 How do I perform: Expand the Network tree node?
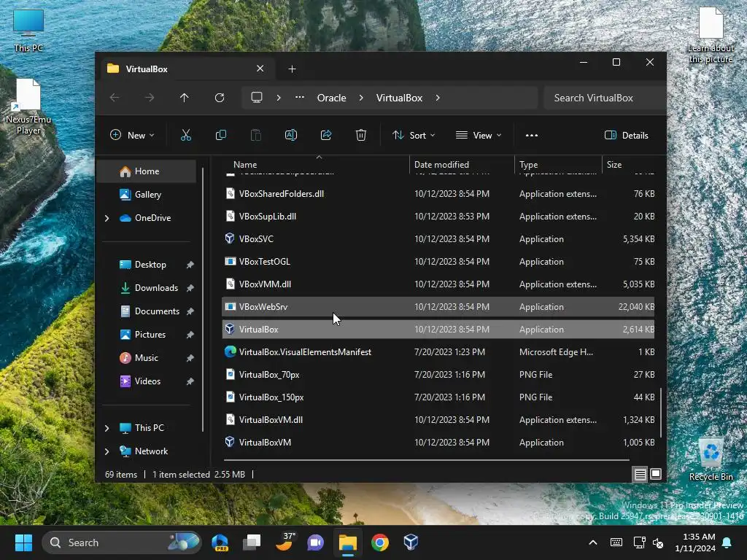pos(107,451)
